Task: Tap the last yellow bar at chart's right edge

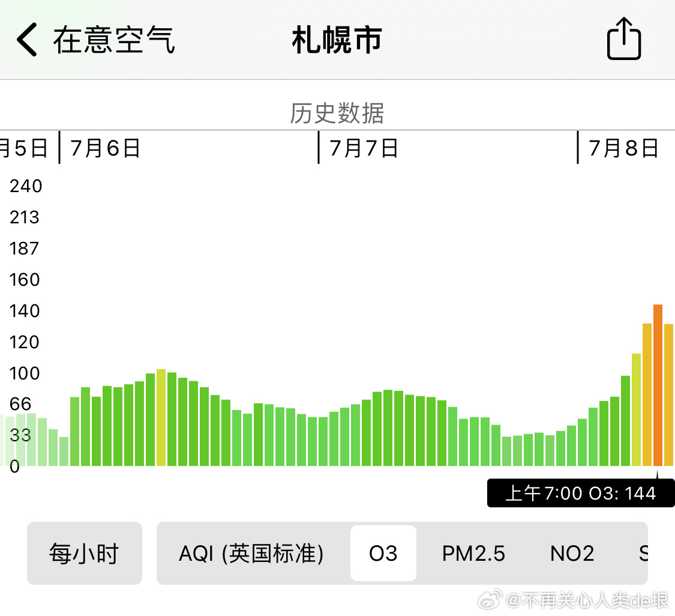Action: (668, 394)
